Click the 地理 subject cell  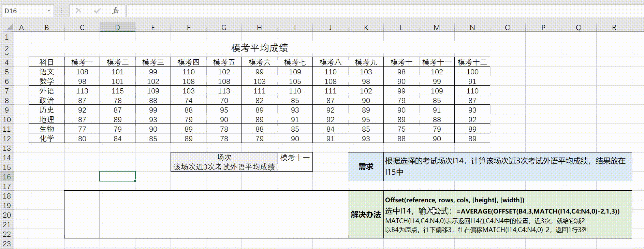47,119
